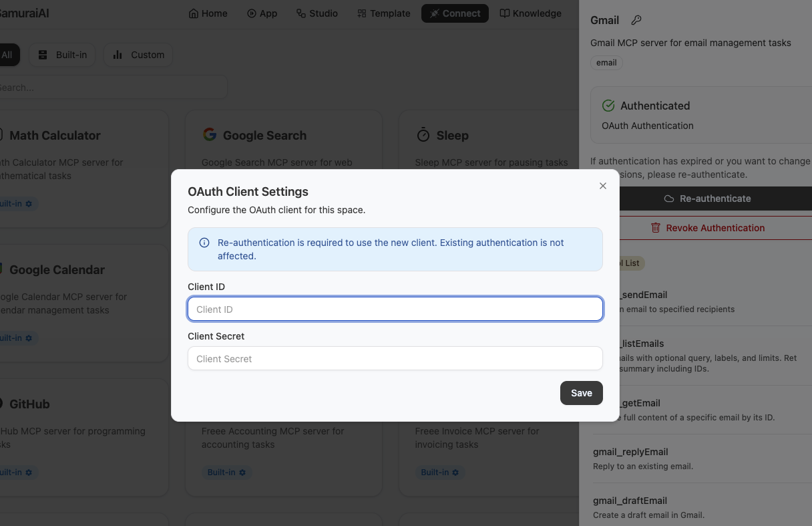Click gear icon on Freee Accounting Built-in badge
The width and height of the screenshot is (812, 526).
pyautogui.click(x=242, y=473)
